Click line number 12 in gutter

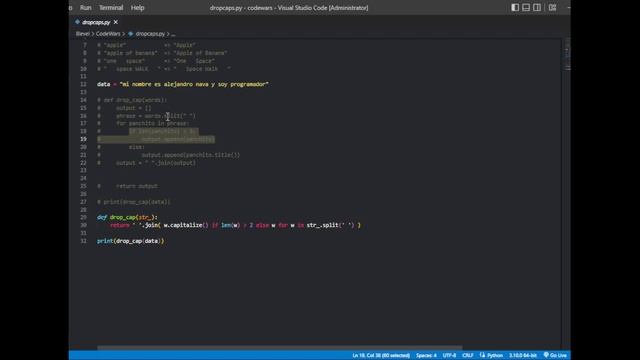click(83, 84)
